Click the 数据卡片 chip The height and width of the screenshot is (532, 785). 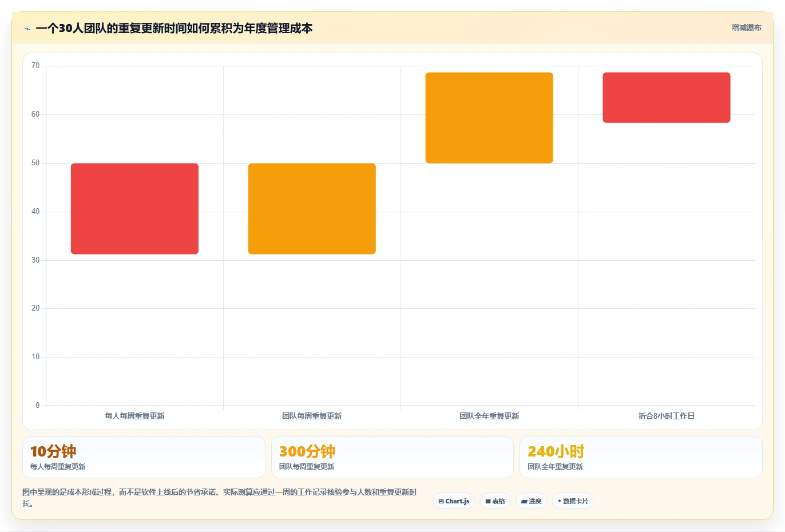[573, 501]
